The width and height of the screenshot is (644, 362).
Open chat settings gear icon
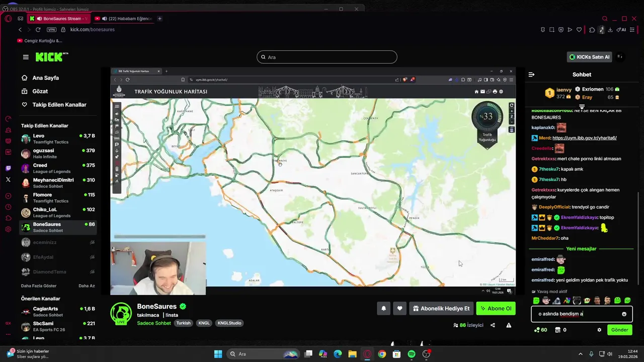tap(599, 330)
